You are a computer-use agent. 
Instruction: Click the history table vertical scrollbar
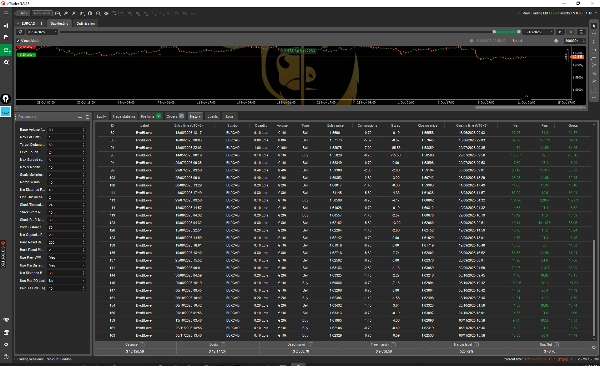(594, 289)
